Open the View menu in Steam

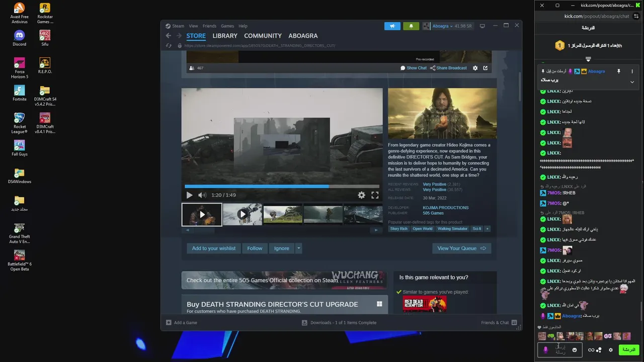click(x=193, y=26)
